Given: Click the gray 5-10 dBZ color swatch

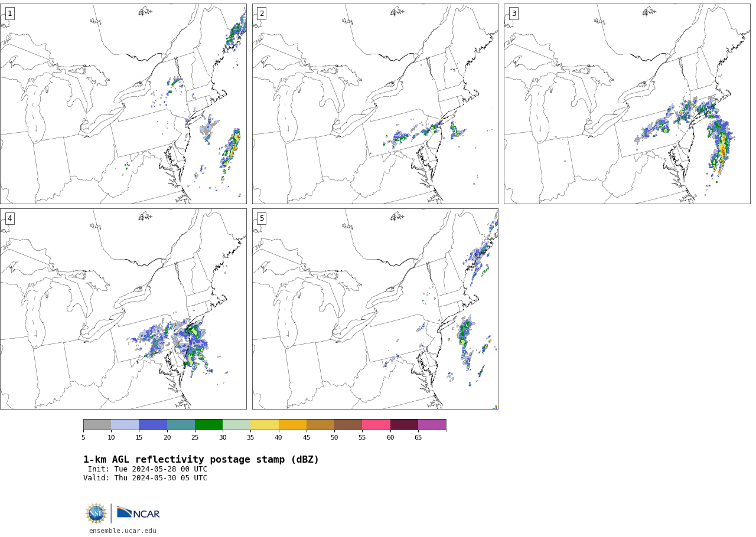Looking at the screenshot, I should (97, 425).
